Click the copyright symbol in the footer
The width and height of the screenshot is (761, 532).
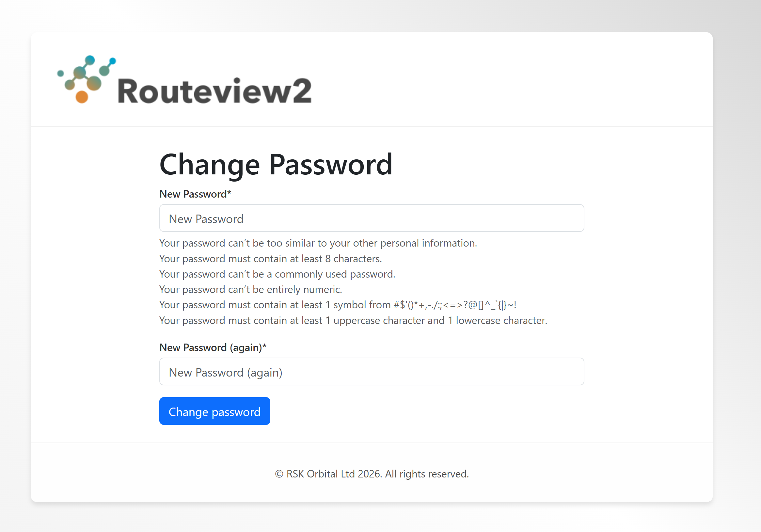tap(279, 474)
